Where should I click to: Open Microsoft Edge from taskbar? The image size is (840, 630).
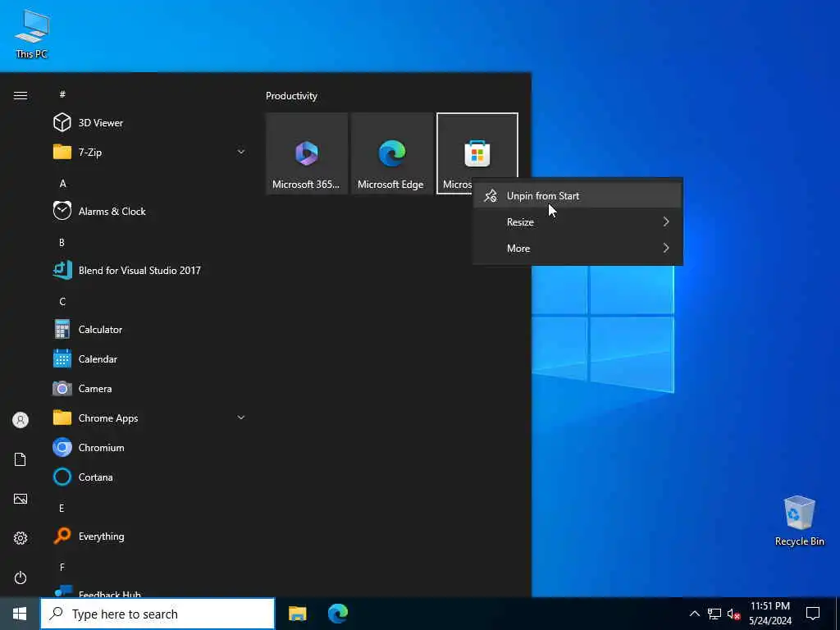338,614
